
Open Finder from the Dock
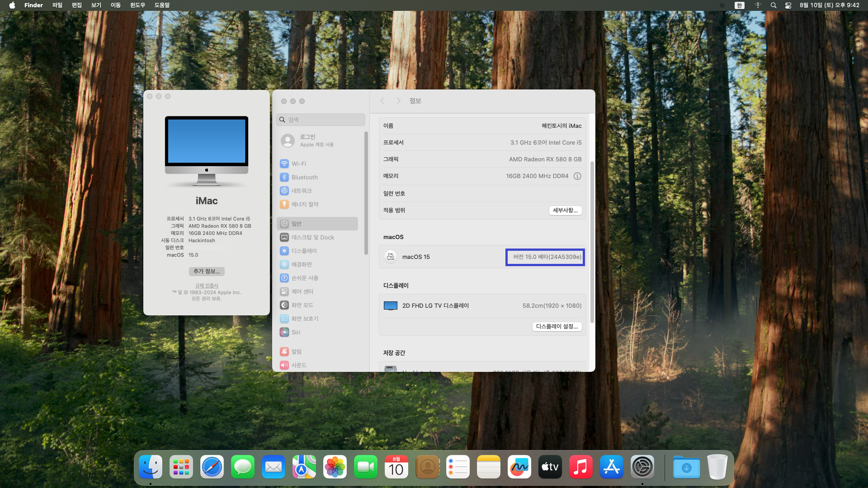coord(151,467)
